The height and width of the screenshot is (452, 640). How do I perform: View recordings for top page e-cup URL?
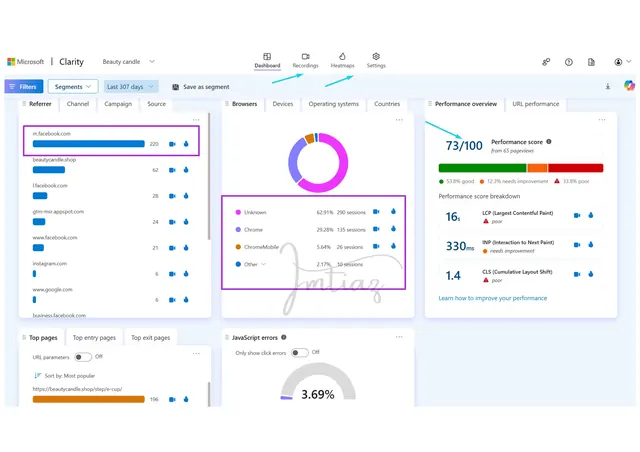[x=172, y=399]
